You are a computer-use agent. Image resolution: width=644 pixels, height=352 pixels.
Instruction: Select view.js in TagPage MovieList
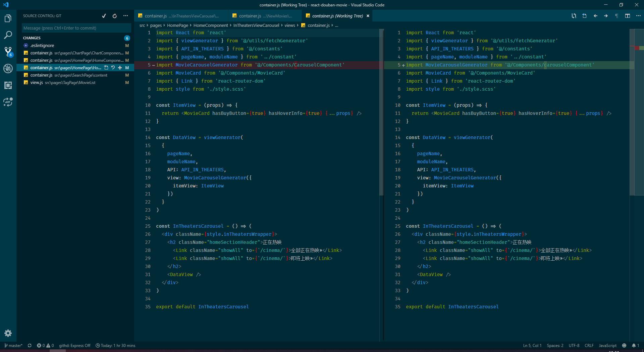click(x=75, y=82)
